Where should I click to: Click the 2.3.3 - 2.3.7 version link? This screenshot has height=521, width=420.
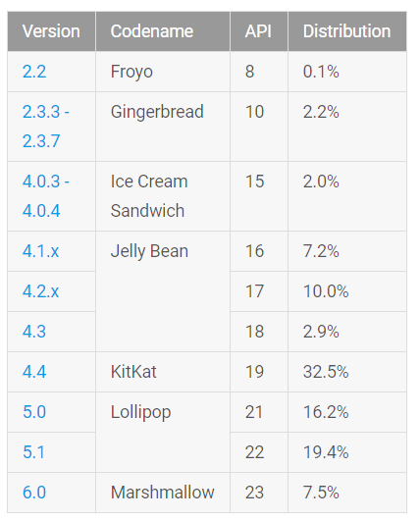click(x=46, y=127)
